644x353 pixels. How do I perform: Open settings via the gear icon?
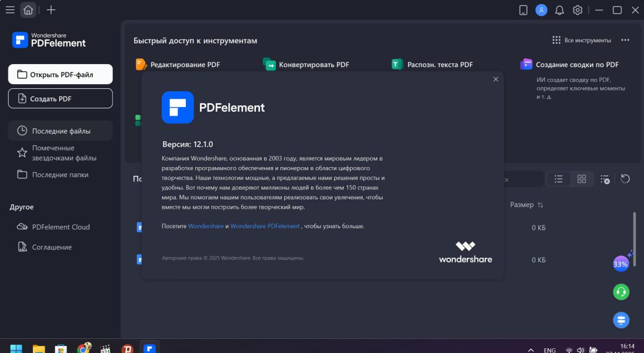tap(578, 10)
